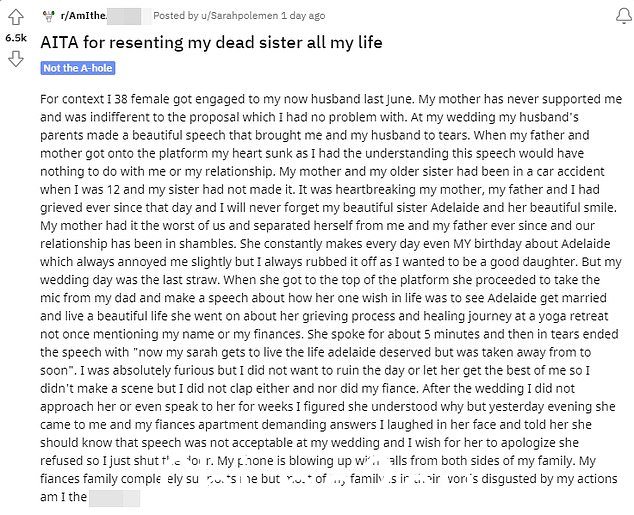The width and height of the screenshot is (634, 515).
Task: Open the subreddit avatar icon
Action: [x=49, y=16]
